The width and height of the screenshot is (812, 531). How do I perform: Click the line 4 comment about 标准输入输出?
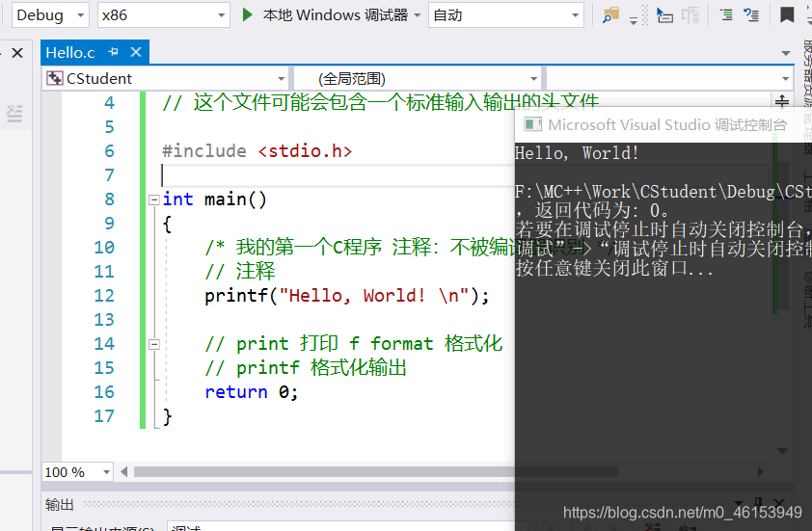click(x=381, y=102)
